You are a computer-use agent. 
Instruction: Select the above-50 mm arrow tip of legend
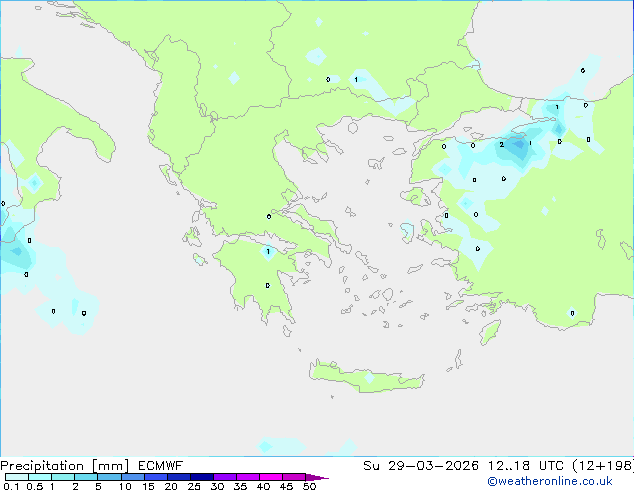(317, 477)
